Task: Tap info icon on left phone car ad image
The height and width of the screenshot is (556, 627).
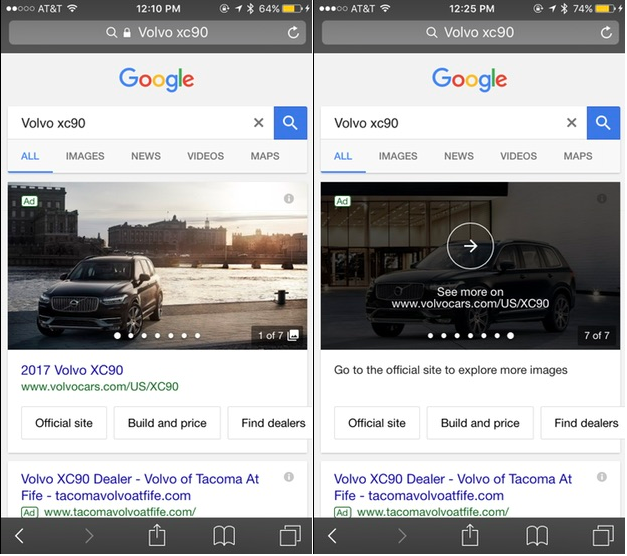Action: pos(289,198)
